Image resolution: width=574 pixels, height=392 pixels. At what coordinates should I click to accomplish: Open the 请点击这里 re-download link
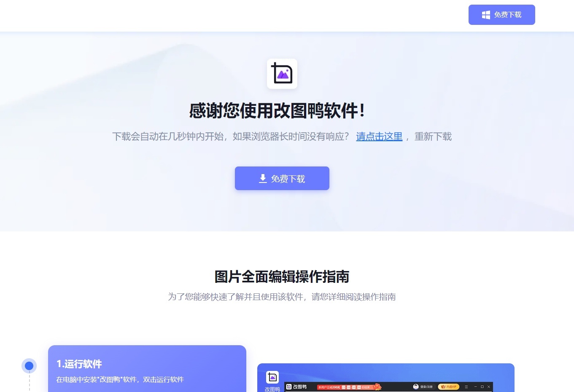click(x=379, y=137)
